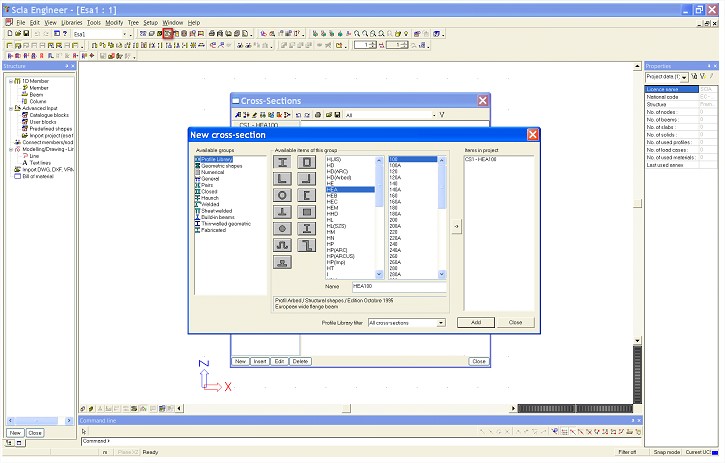Choose the hollow rectangular tube shape icon

[306, 161]
